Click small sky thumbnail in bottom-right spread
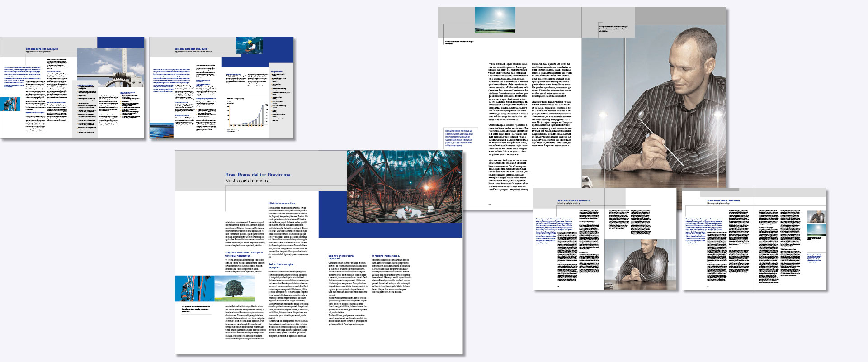This screenshot has width=868, height=362. (x=816, y=230)
